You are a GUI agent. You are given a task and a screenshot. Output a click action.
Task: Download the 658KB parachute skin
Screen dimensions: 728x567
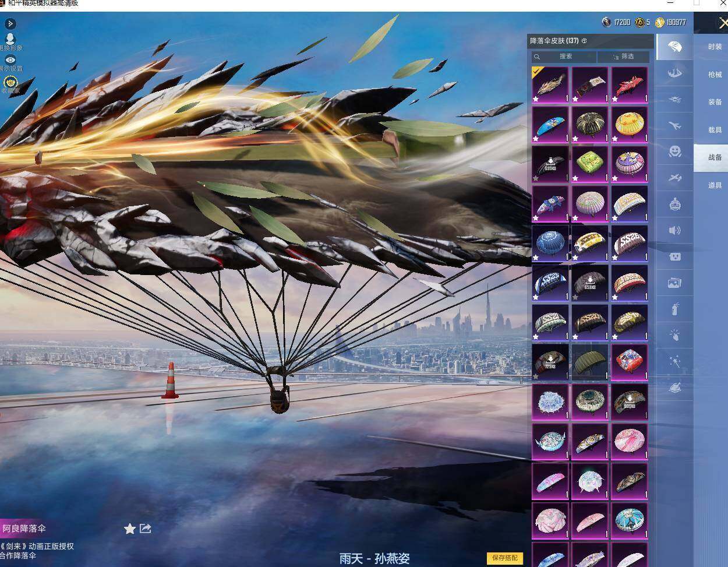[x=590, y=283]
